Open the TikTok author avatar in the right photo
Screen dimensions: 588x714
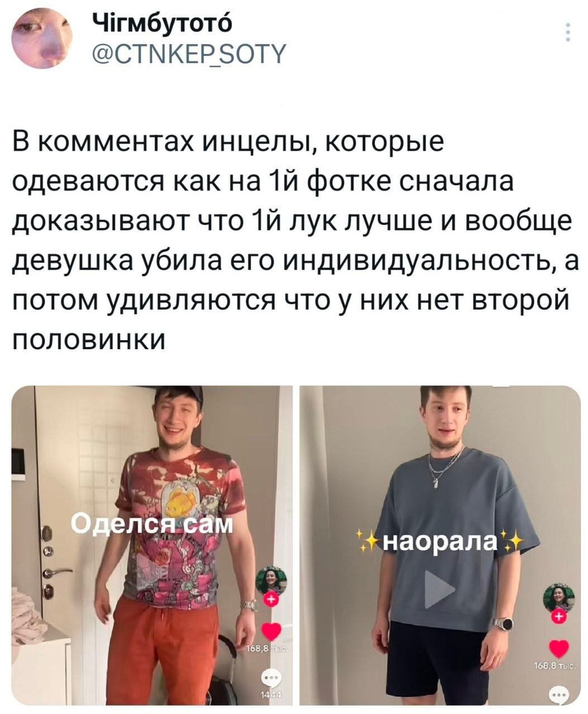pyautogui.click(x=559, y=598)
